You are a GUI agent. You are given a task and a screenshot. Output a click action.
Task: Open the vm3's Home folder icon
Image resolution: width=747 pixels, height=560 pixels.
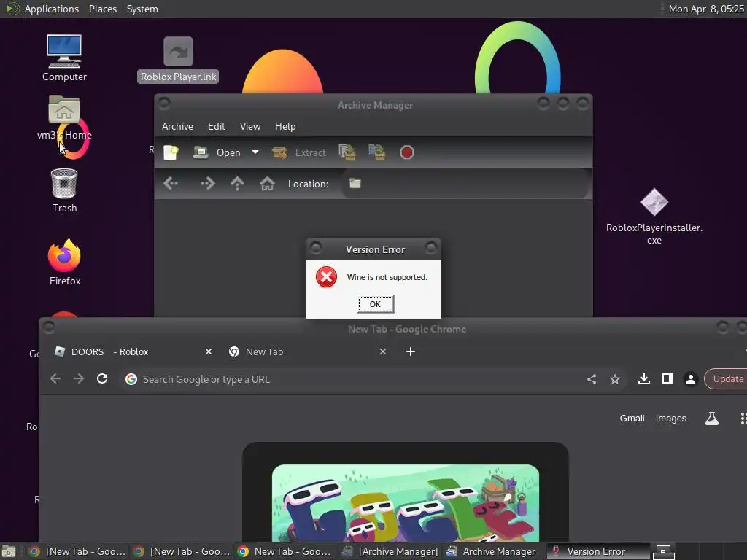click(x=64, y=117)
